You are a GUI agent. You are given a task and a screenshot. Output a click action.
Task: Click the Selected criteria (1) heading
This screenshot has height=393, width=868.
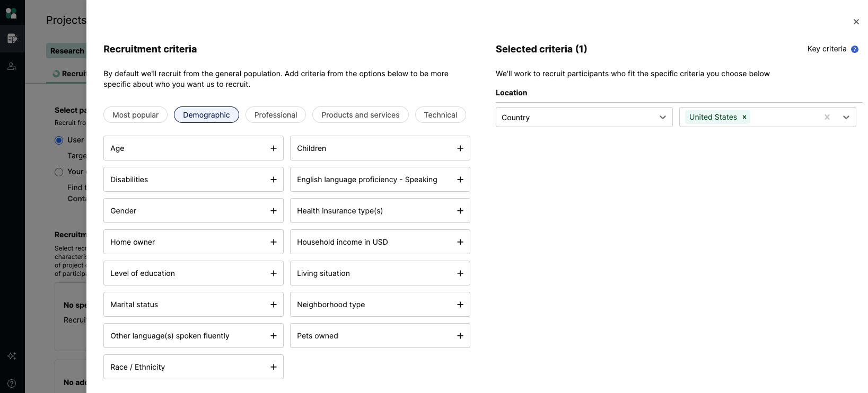point(541,49)
